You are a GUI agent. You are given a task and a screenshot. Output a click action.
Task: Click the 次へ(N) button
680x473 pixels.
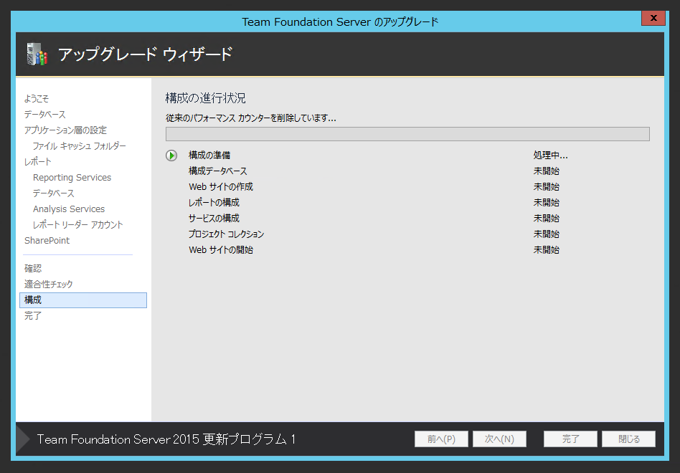[499, 439]
